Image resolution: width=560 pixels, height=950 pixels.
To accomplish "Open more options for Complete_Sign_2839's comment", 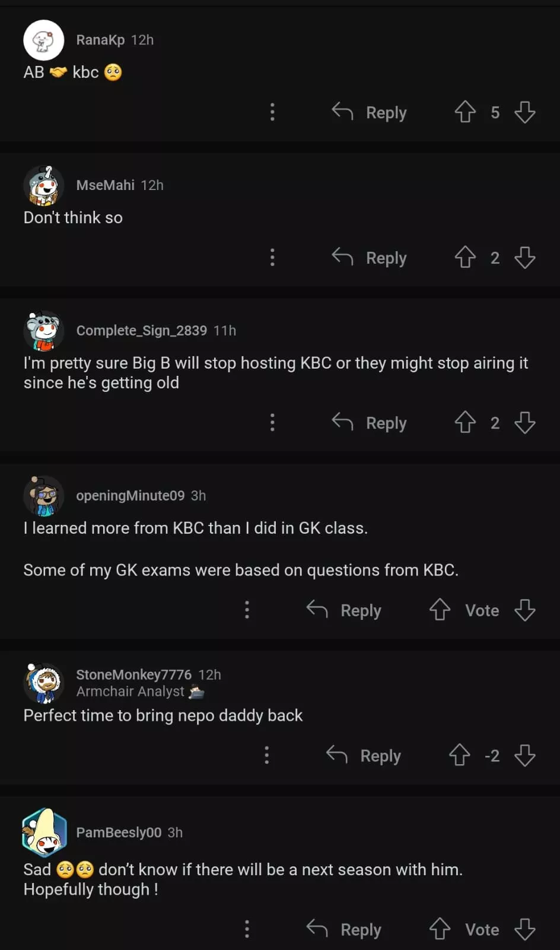I will coord(272,423).
